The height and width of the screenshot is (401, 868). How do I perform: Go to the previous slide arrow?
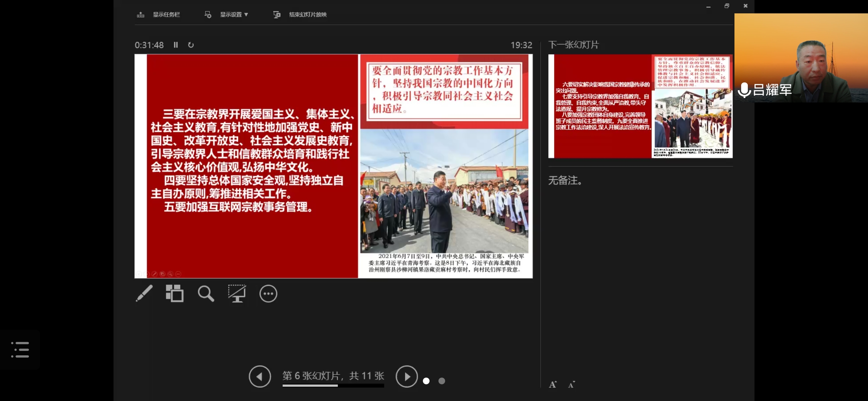point(260,376)
